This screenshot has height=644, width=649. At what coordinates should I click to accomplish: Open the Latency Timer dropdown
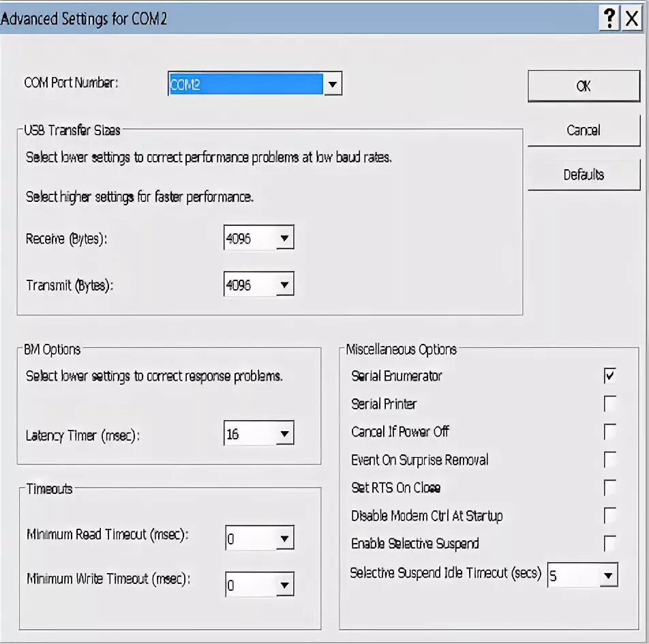click(284, 434)
